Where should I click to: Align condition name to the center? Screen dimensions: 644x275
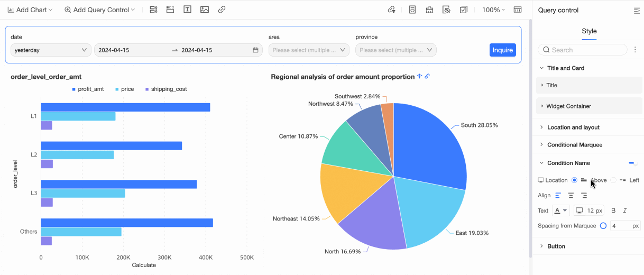(571, 196)
